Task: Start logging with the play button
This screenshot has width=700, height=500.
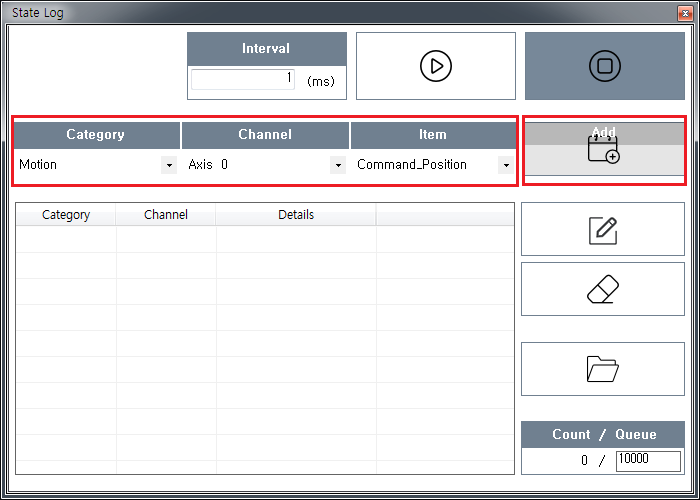Action: click(435, 66)
